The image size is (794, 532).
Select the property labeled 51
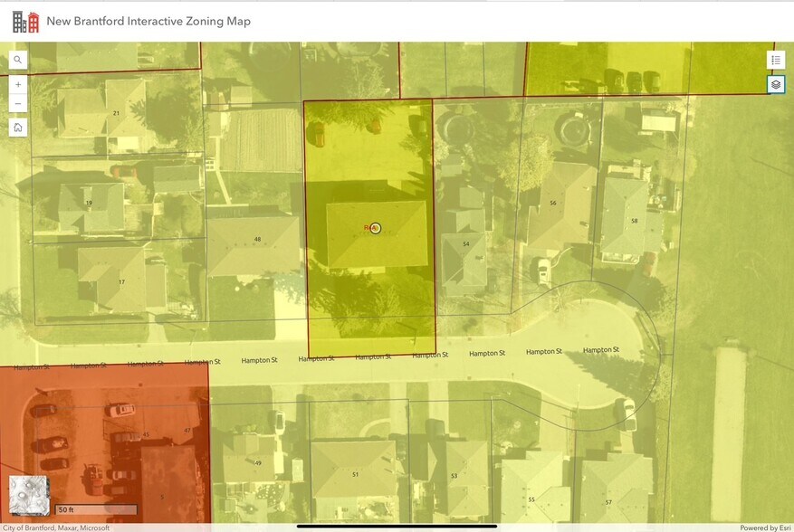pos(355,474)
